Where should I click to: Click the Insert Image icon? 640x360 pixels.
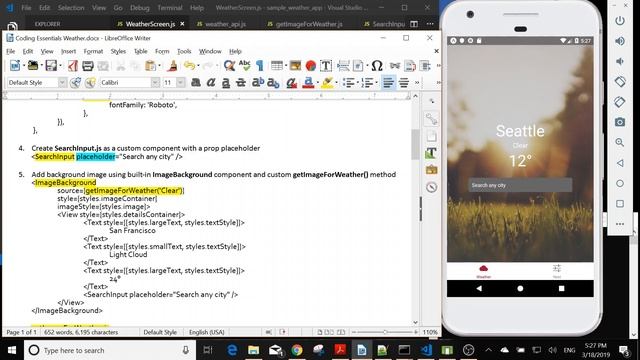tap(295, 66)
